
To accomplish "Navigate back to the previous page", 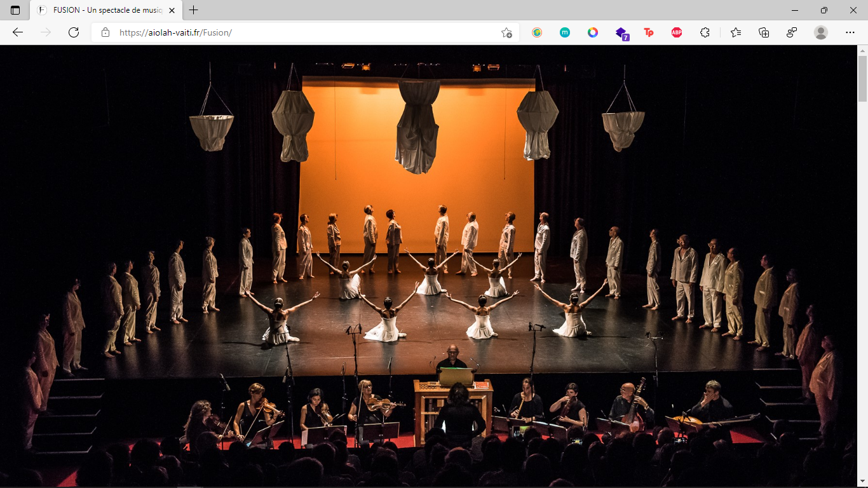I will tap(18, 32).
